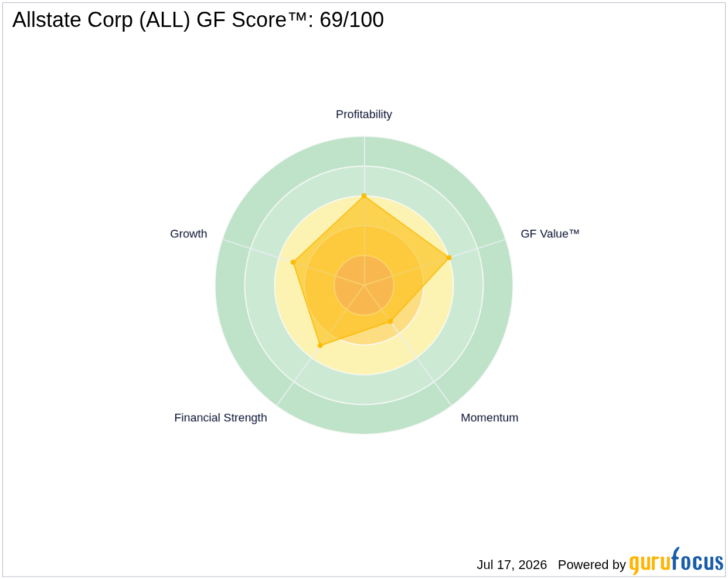Click the gurufocus logo

[676, 561]
